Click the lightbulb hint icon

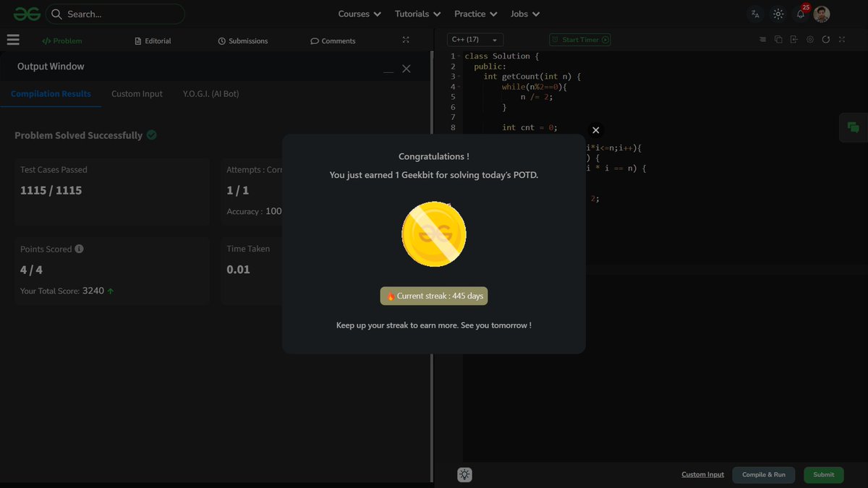pyautogui.click(x=464, y=475)
